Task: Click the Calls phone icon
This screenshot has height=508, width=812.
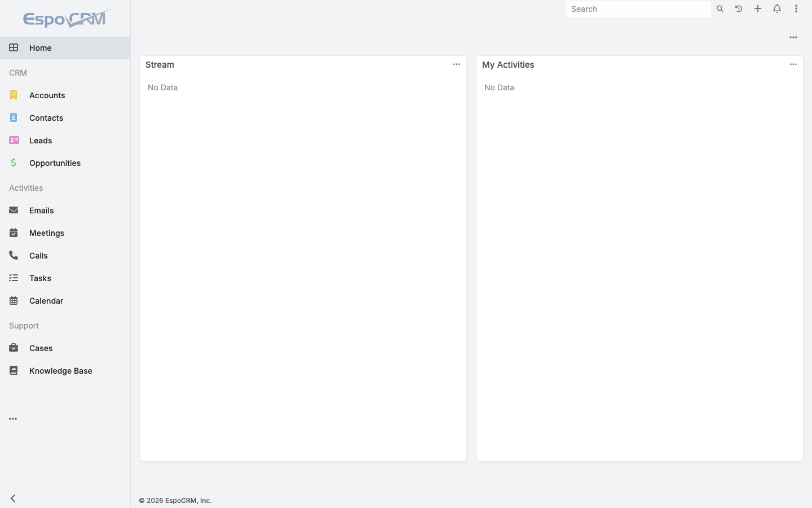Action: point(14,256)
